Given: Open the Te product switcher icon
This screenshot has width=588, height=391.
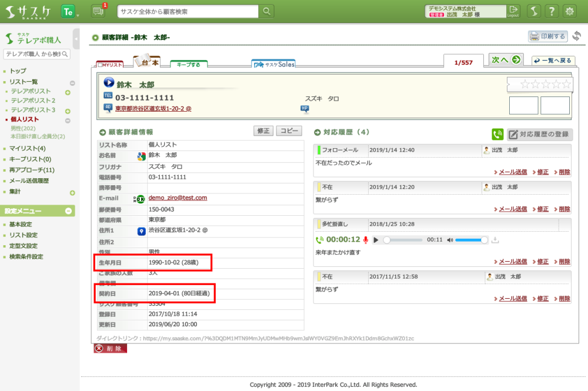Looking at the screenshot, I should point(68,12).
